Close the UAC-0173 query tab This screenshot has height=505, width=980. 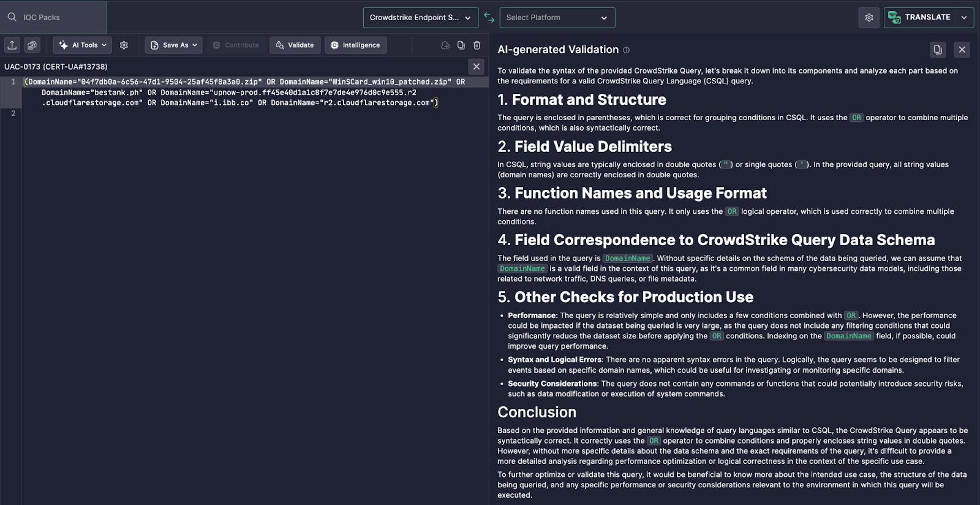[476, 67]
